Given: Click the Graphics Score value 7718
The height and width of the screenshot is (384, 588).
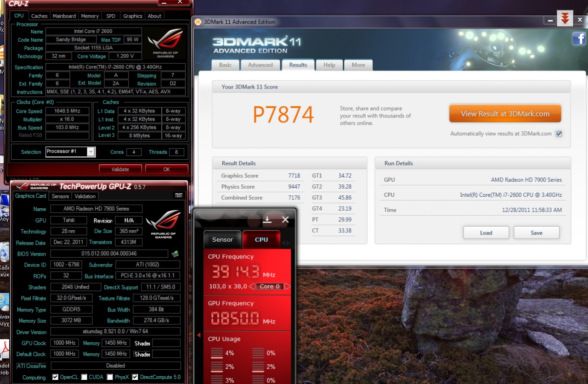Looking at the screenshot, I should coord(294,176).
